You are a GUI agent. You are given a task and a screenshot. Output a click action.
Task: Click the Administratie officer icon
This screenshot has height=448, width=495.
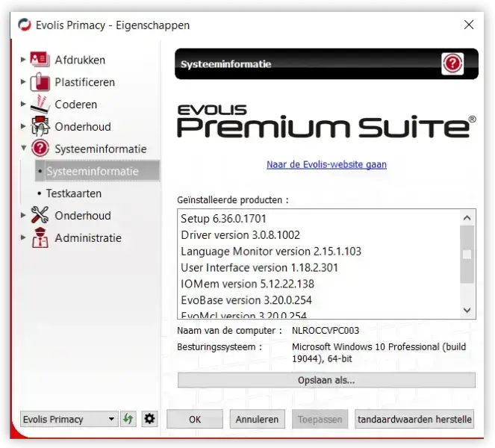pyautogui.click(x=40, y=237)
